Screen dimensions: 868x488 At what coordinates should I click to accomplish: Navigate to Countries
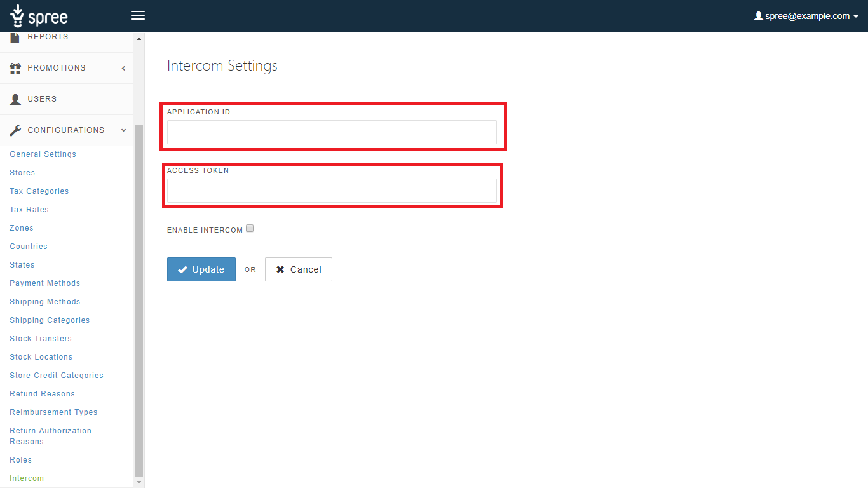tap(29, 247)
